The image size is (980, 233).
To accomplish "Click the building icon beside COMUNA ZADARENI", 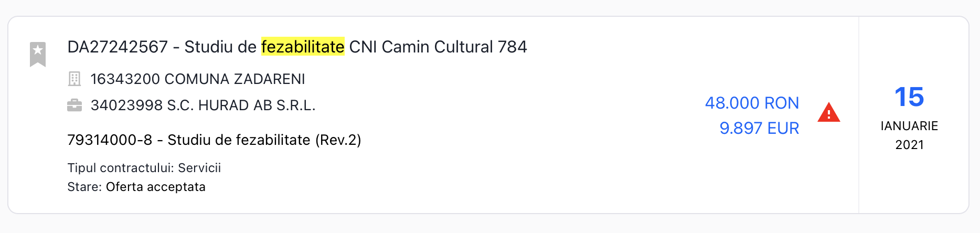I will (74, 79).
